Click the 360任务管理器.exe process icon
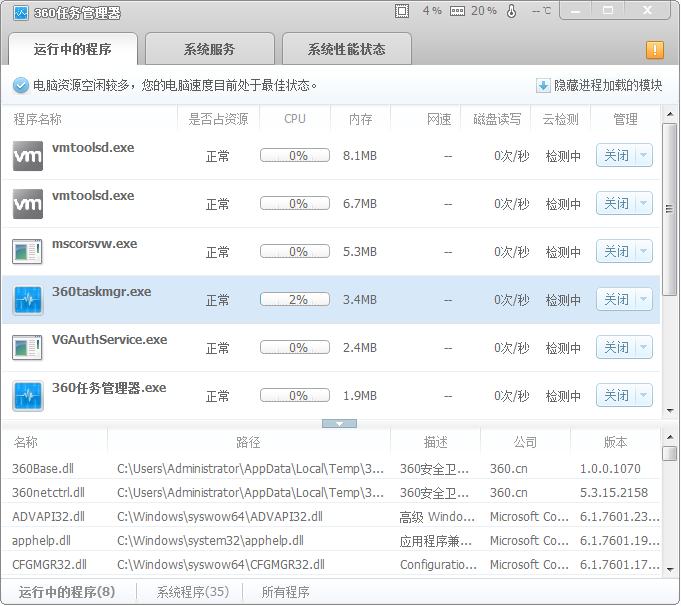The width and height of the screenshot is (681, 606). (x=28, y=395)
